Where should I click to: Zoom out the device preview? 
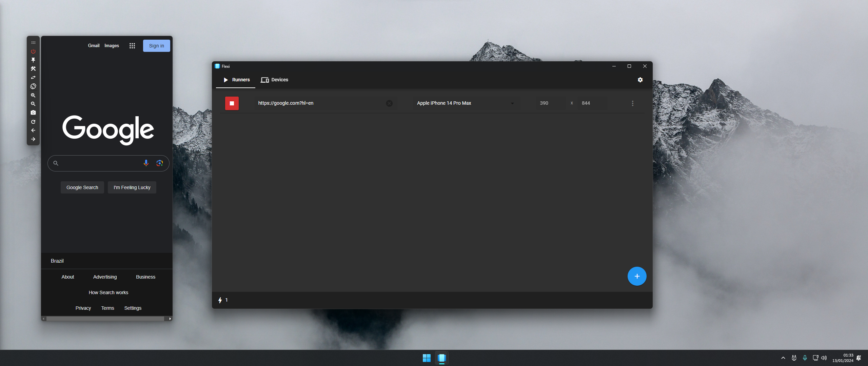coord(33,104)
